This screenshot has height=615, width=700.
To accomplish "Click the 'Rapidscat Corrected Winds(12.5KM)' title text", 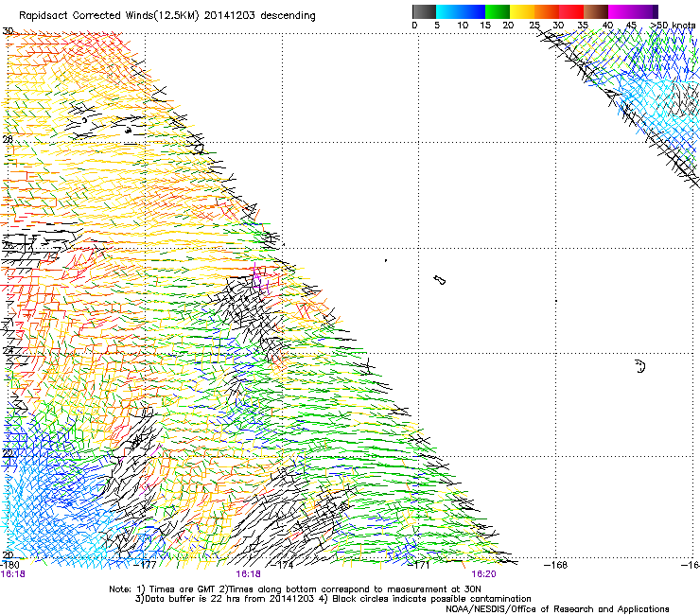I will point(110,16).
